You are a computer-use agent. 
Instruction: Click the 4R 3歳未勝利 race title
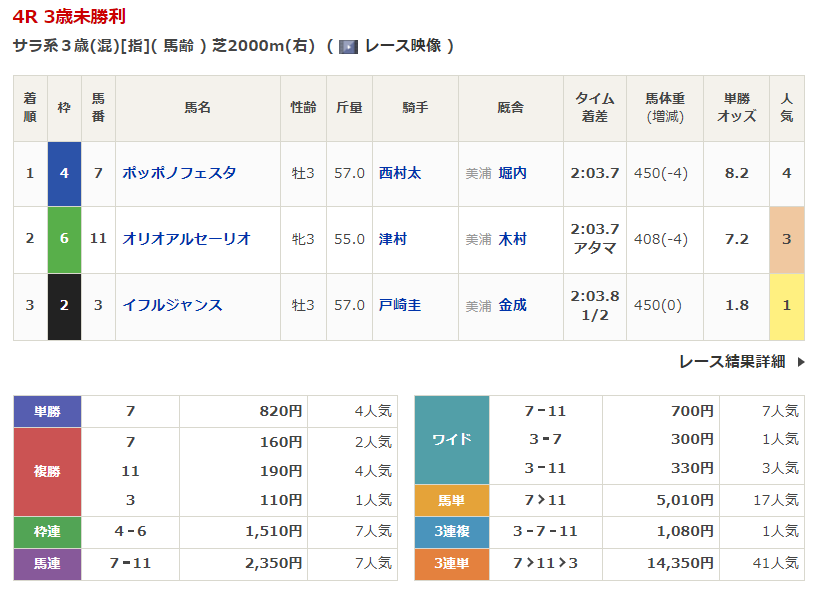pyautogui.click(x=69, y=17)
